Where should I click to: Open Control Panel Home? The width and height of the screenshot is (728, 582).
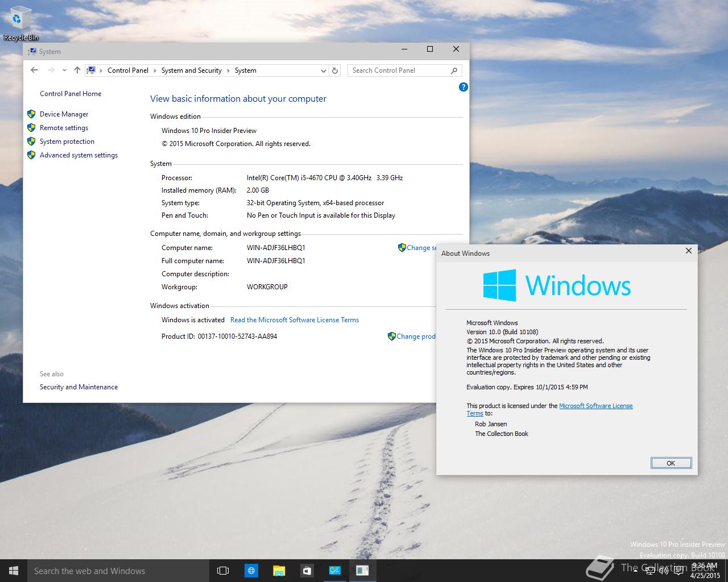coord(71,94)
